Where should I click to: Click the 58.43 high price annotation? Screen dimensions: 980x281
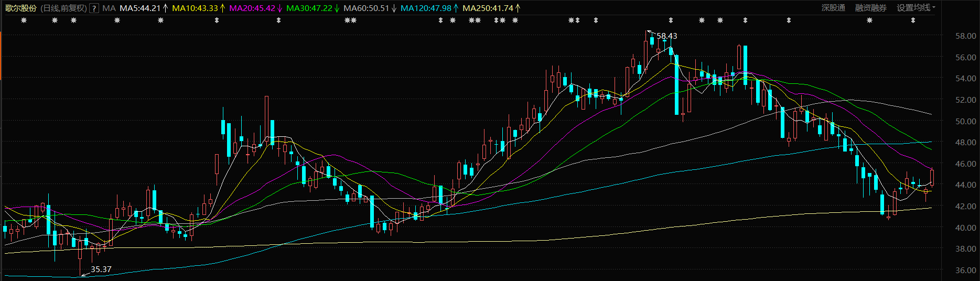pyautogui.click(x=667, y=36)
